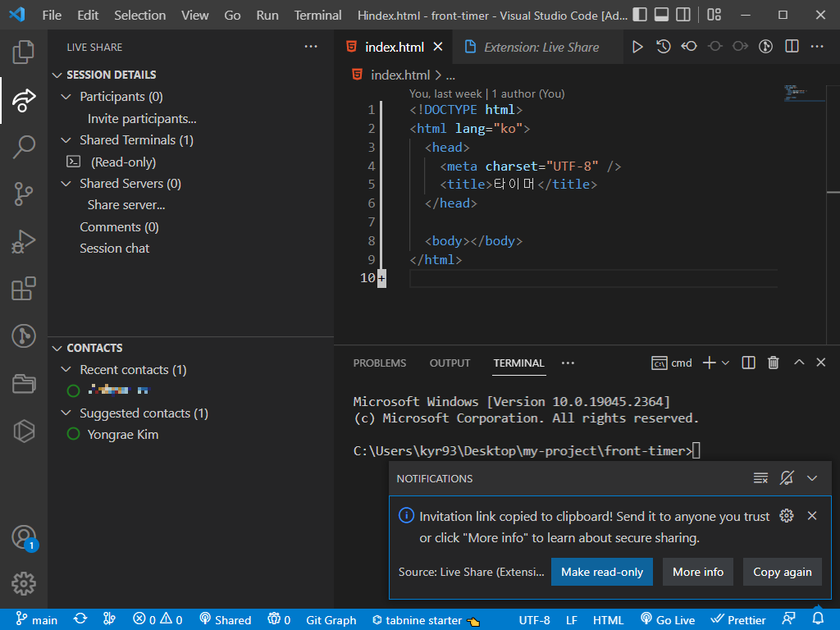The height and width of the screenshot is (630, 840).
Task: Kill the active terminal with the trash icon
Action: pyautogui.click(x=773, y=362)
